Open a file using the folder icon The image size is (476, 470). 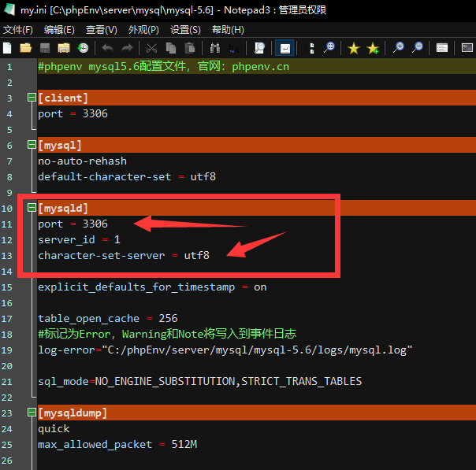click(x=26, y=48)
